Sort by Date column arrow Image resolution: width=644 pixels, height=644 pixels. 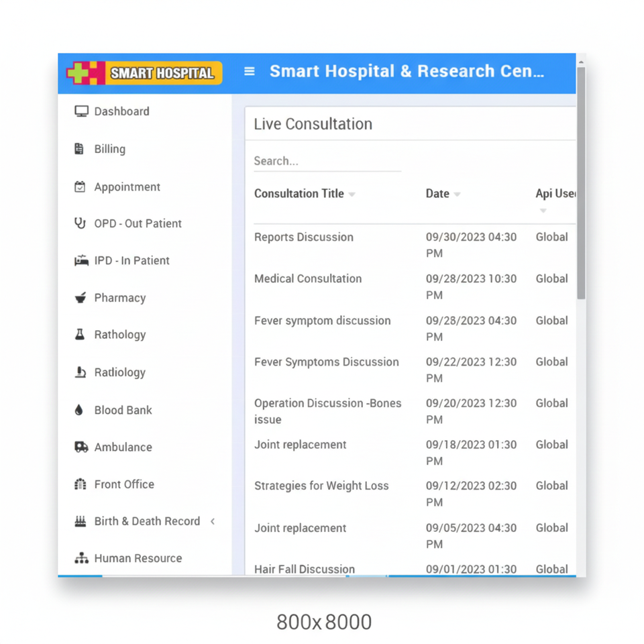[457, 195]
